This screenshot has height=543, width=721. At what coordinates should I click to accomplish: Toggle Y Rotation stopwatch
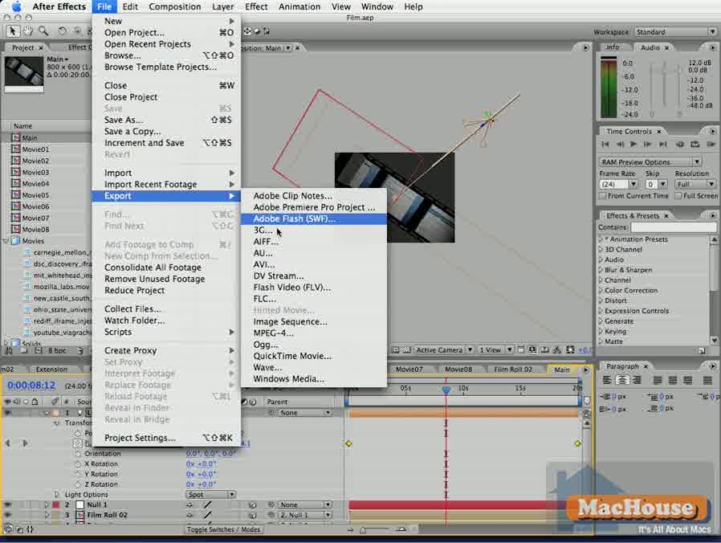pos(78,474)
